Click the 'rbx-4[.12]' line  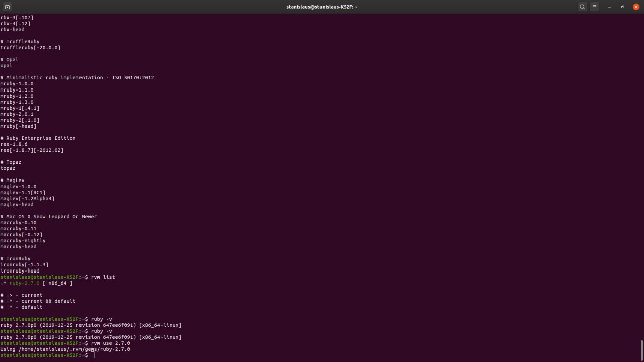click(16, 24)
